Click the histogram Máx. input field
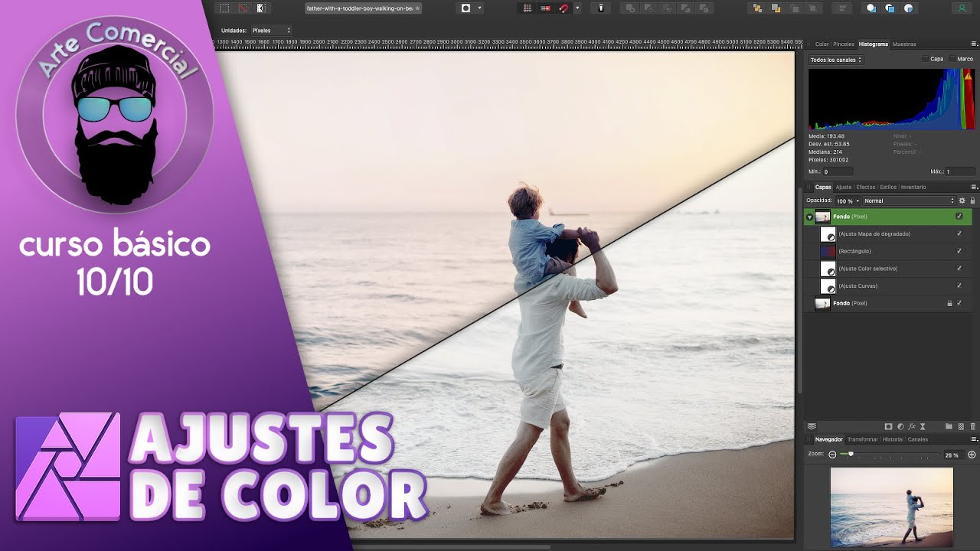This screenshot has width=980, height=551. click(x=960, y=171)
